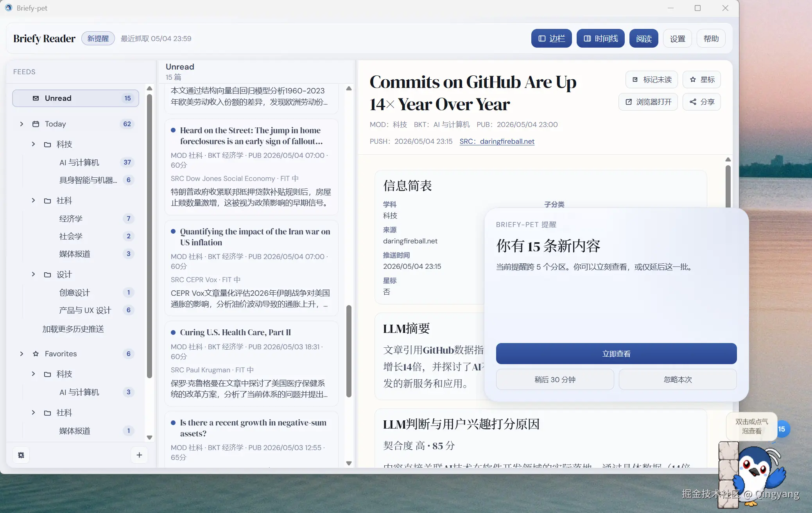Open the 帮助 help menu
Image resolution: width=812 pixels, height=513 pixels.
711,38
